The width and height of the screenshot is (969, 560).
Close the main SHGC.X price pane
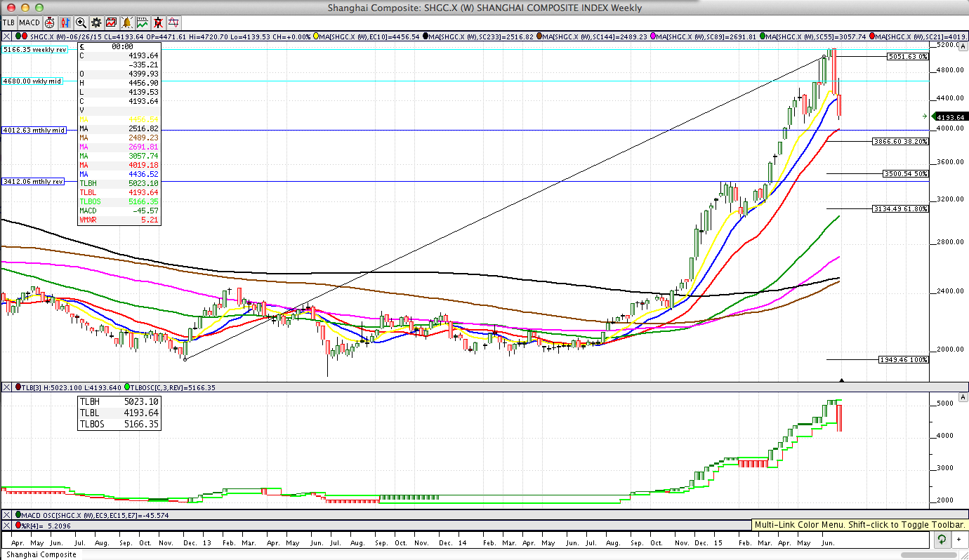click(x=6, y=36)
